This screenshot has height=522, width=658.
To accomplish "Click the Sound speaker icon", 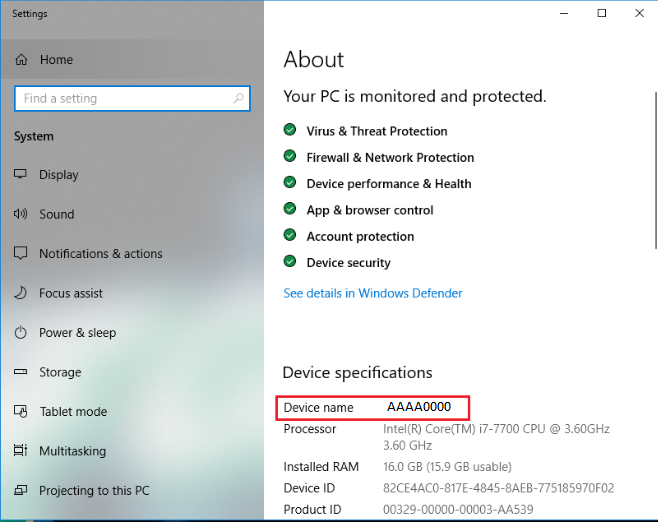I will tap(20, 214).
